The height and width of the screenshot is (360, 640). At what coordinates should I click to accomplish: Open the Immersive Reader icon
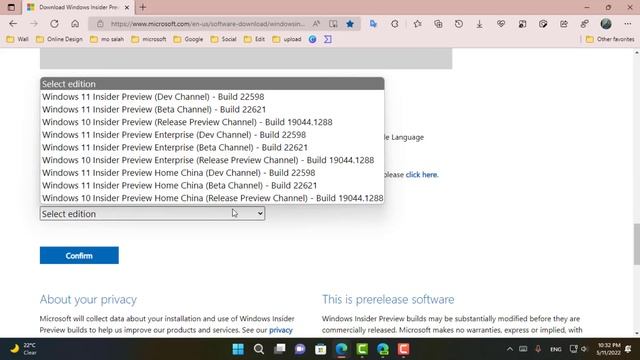(x=333, y=24)
